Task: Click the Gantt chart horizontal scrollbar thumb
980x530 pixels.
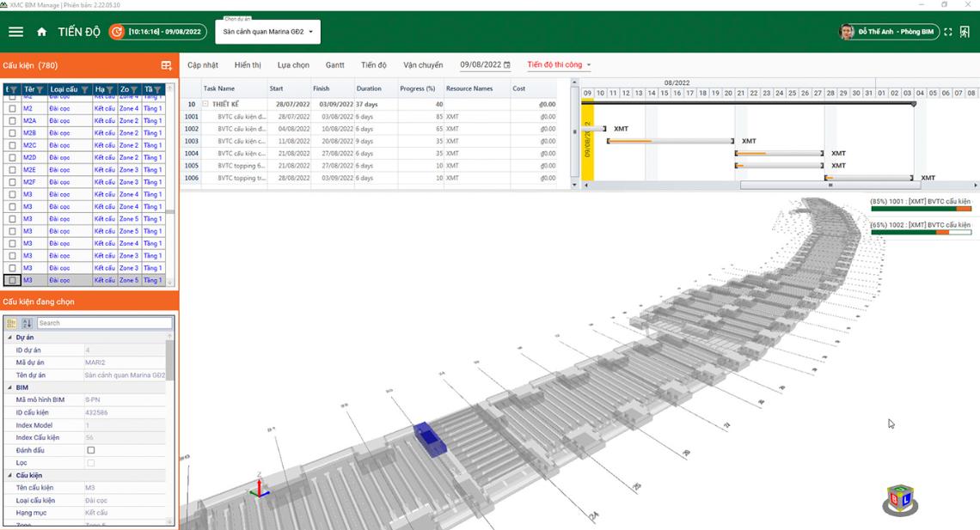Action: click(x=830, y=185)
